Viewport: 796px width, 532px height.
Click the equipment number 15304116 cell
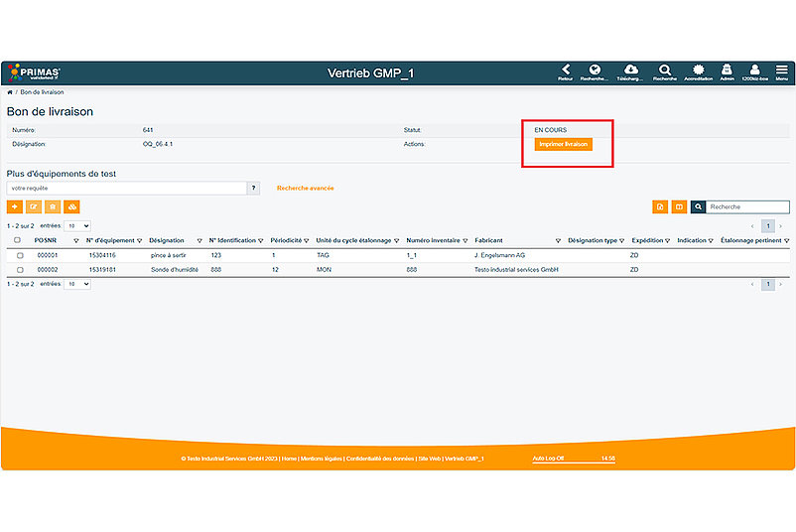coord(102,255)
